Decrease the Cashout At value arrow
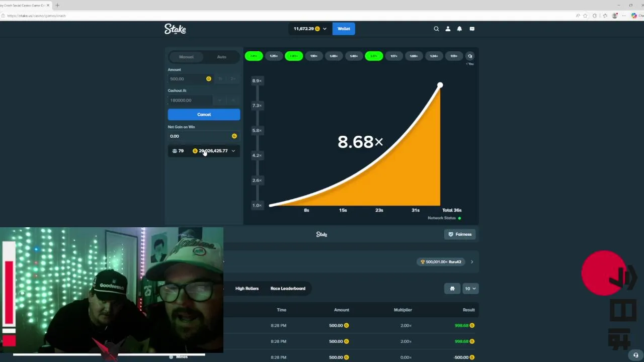Viewport: 644px width, 362px height. (220, 101)
